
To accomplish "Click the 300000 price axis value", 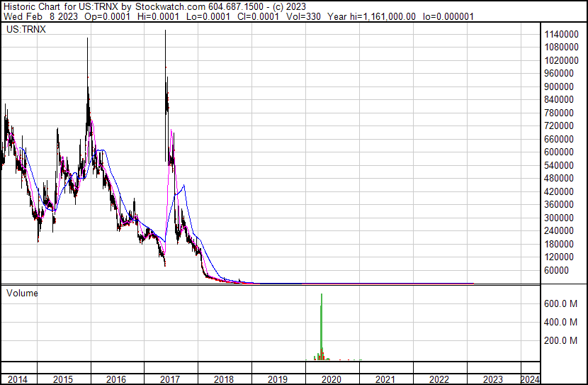I will [559, 218].
